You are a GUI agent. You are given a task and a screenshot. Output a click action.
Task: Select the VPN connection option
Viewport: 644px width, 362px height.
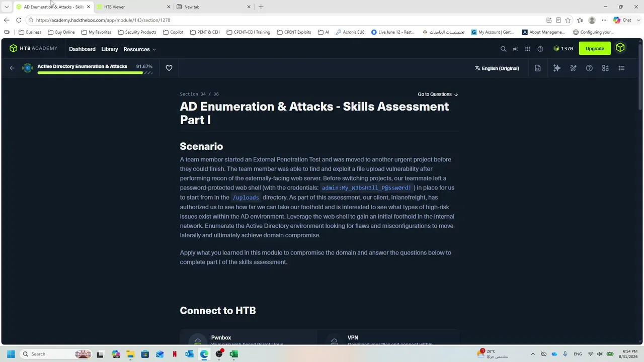(388, 338)
